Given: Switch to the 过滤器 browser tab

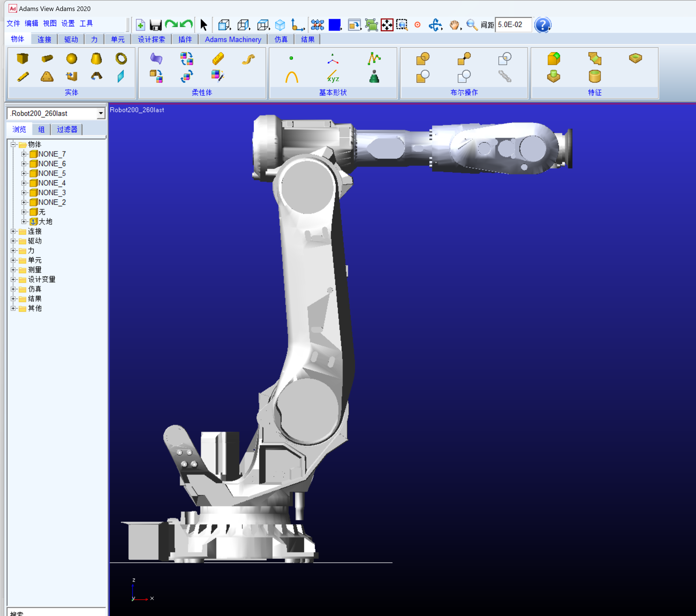Looking at the screenshot, I should [x=67, y=129].
